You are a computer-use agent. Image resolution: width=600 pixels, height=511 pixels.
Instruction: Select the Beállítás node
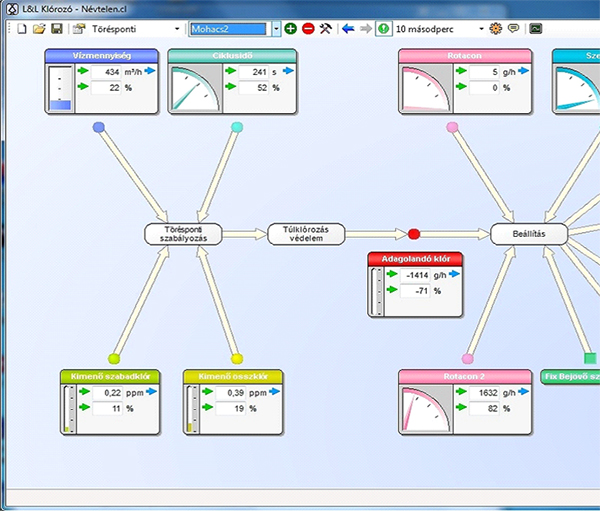tap(529, 234)
